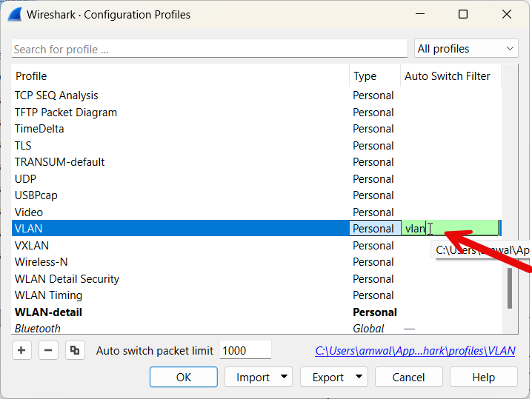
Task: Expand the Export button dropdown arrow
Action: click(359, 377)
